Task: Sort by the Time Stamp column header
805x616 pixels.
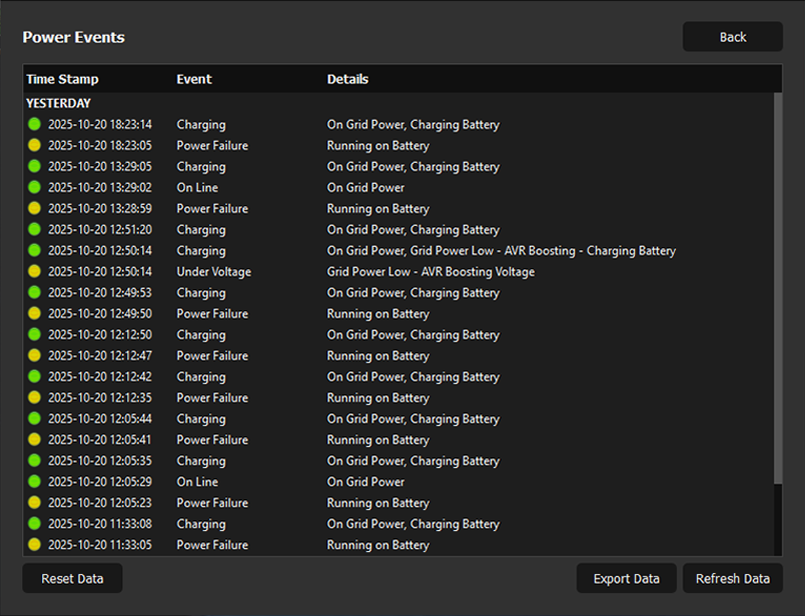Action: 62,79
